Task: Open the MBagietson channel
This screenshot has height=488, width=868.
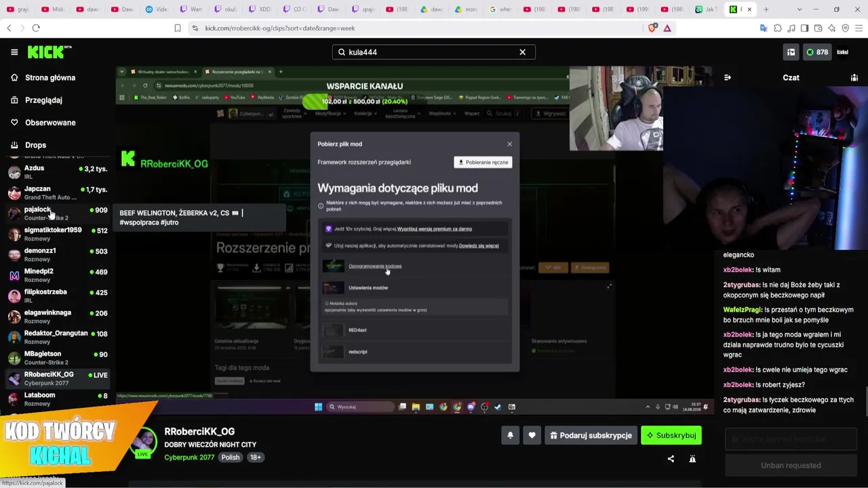Action: (57, 358)
